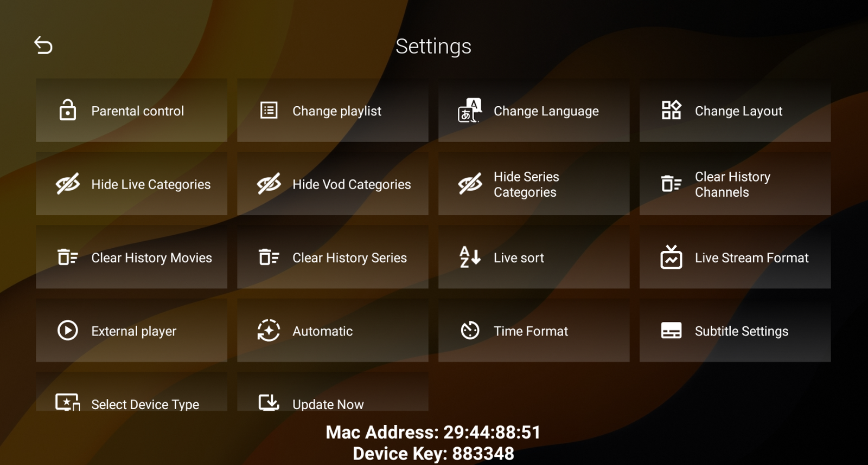Screen dimensions: 868x465
Task: Click the Time Format clock icon
Action: [470, 330]
